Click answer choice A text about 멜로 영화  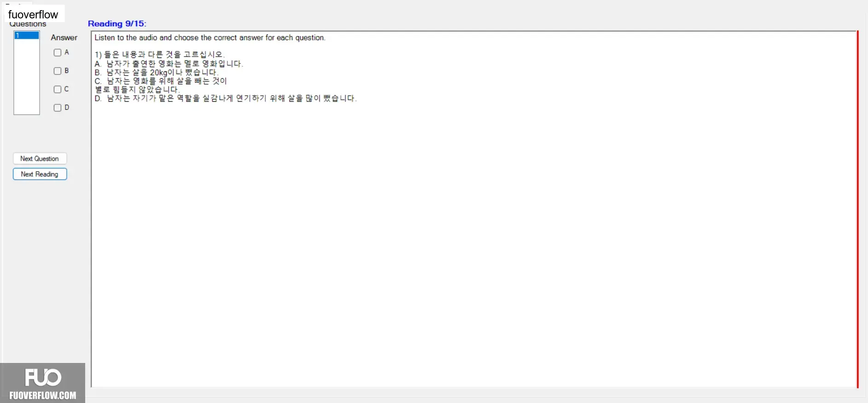169,63
